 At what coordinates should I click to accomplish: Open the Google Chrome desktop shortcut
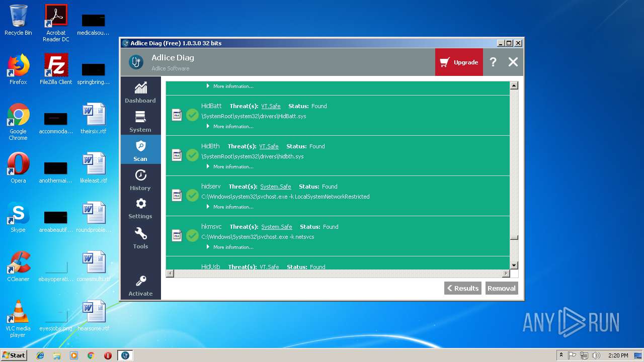pos(18,122)
